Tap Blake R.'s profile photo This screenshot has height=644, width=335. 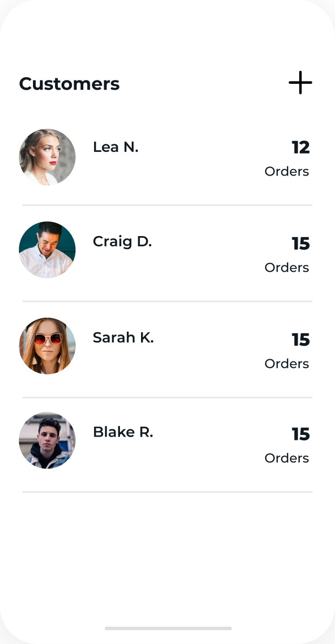(47, 440)
